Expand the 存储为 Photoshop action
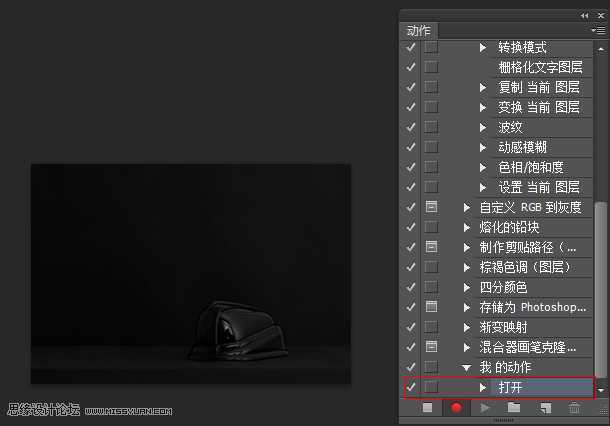 coord(467,307)
